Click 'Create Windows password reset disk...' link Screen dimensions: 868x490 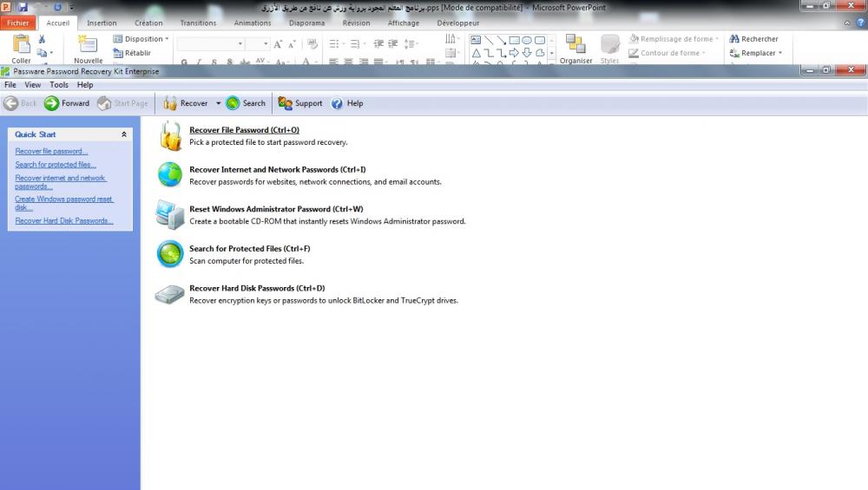[64, 203]
